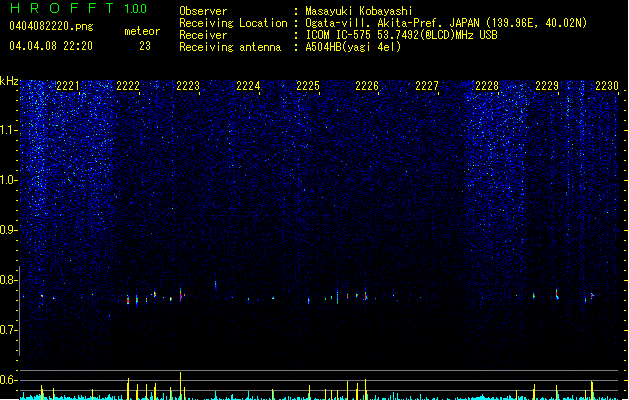629x400 pixels.
Task: Click the kHz axis unit label
Action: [9, 81]
